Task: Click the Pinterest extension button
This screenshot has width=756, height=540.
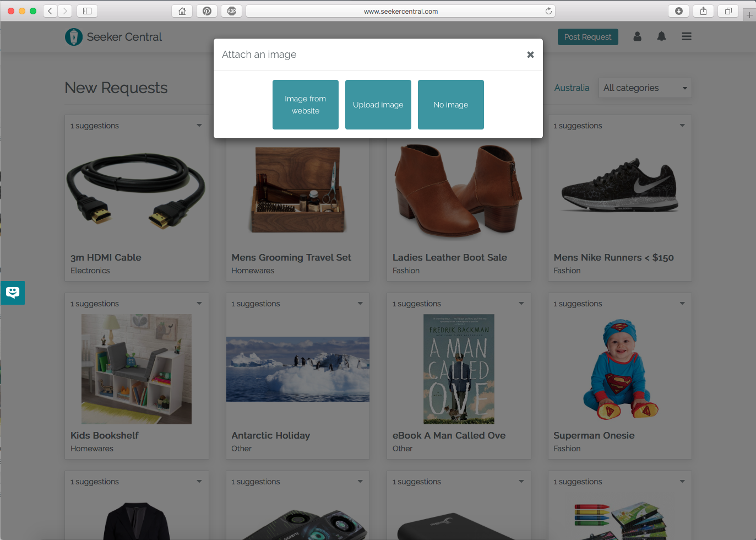Action: (207, 11)
